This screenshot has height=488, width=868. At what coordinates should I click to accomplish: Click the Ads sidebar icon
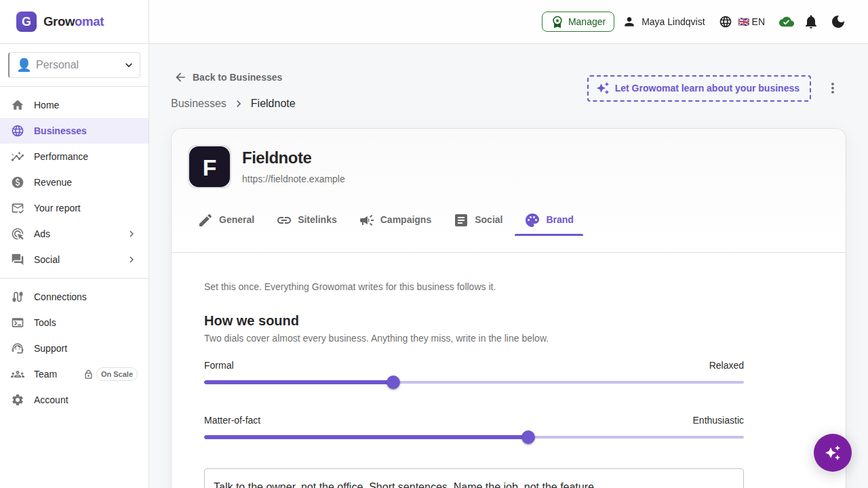click(18, 234)
